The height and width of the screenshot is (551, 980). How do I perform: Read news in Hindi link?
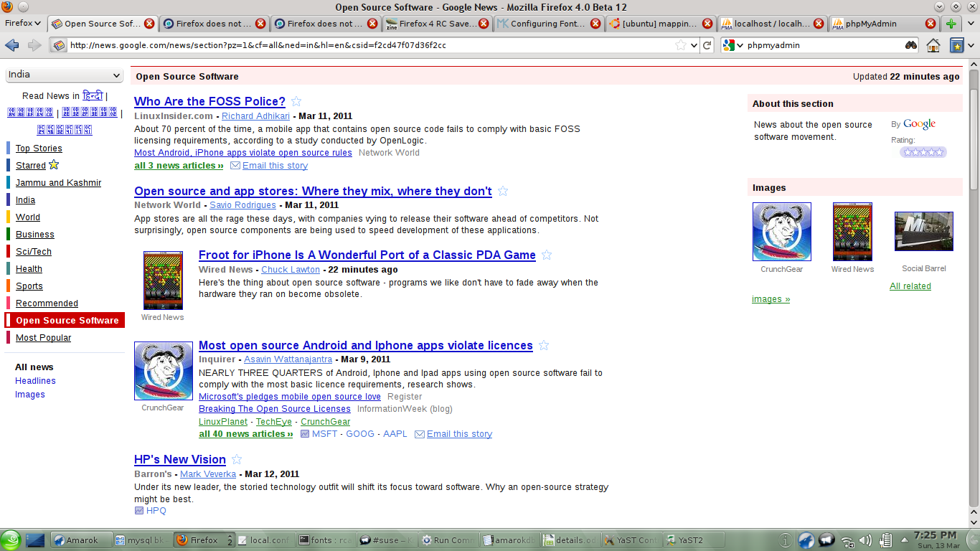pyautogui.click(x=93, y=95)
